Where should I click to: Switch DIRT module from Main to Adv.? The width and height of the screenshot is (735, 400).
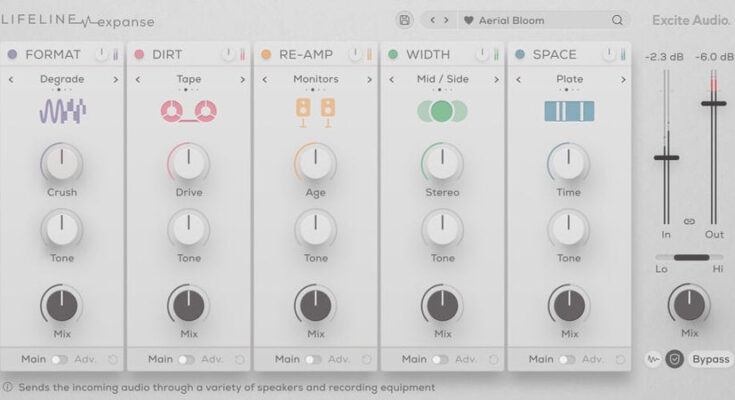186,359
